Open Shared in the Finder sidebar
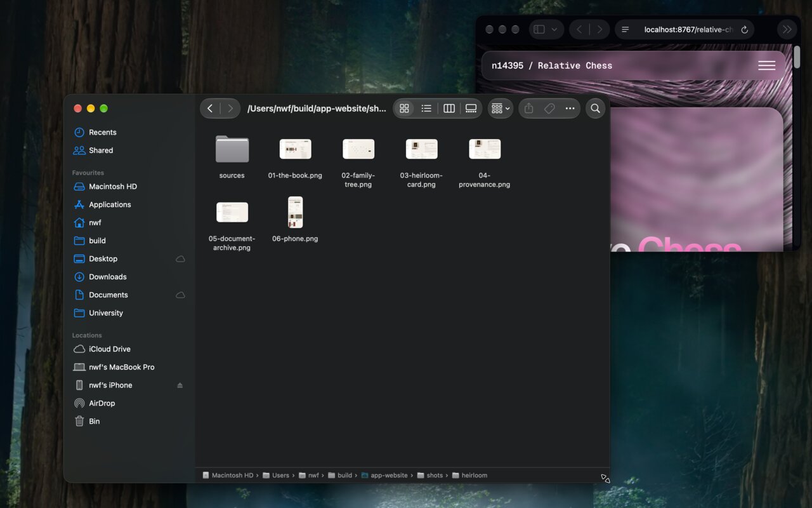Image resolution: width=812 pixels, height=508 pixels. point(129,150)
